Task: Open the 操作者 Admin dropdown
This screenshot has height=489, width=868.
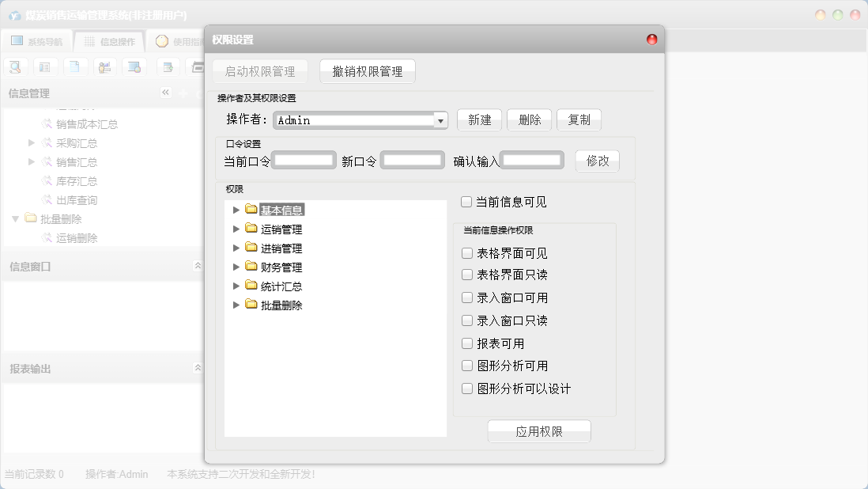Action: point(440,120)
